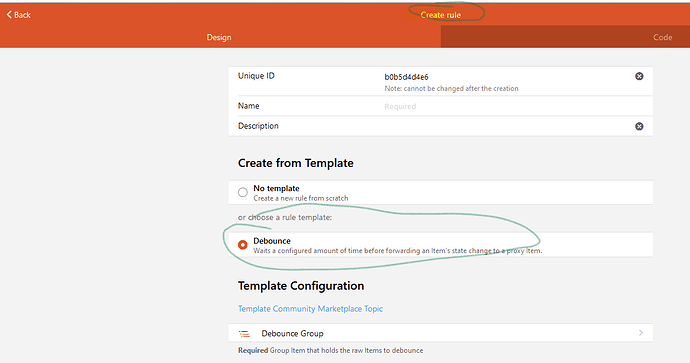Go back using the Back button
This screenshot has width=690, height=363.
[18, 15]
